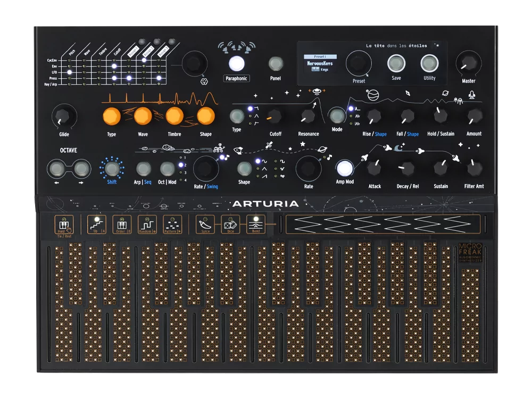Click the orange oscillator Shape knob
This screenshot has height=399, width=532.
click(206, 117)
